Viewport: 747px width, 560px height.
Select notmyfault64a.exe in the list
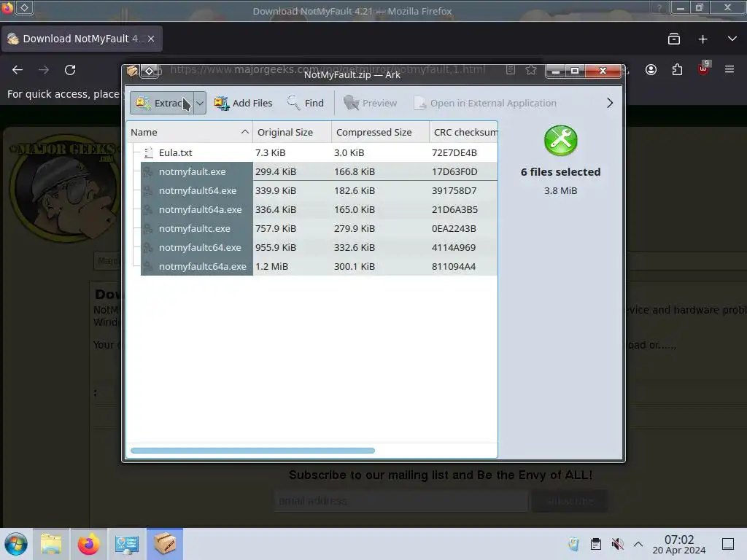pyautogui.click(x=312, y=209)
